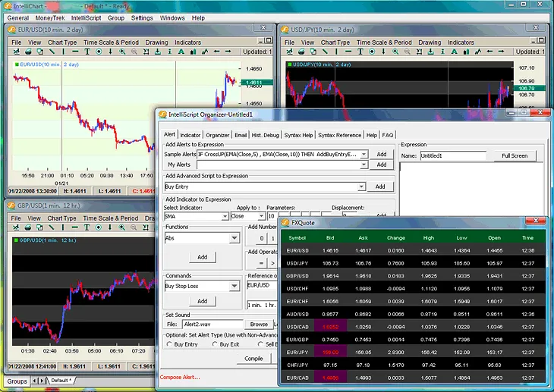Switch to the Syntax Reference tab
The width and height of the screenshot is (554, 392).
click(x=339, y=135)
